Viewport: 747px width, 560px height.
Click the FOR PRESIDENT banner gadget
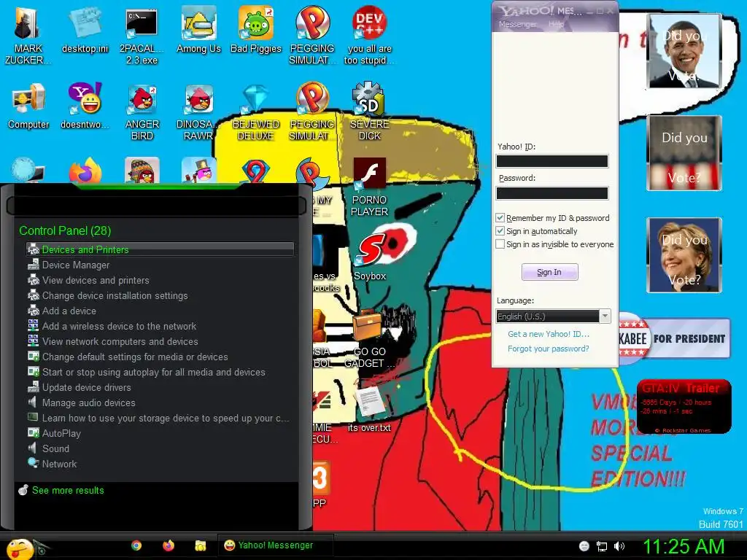click(674, 338)
